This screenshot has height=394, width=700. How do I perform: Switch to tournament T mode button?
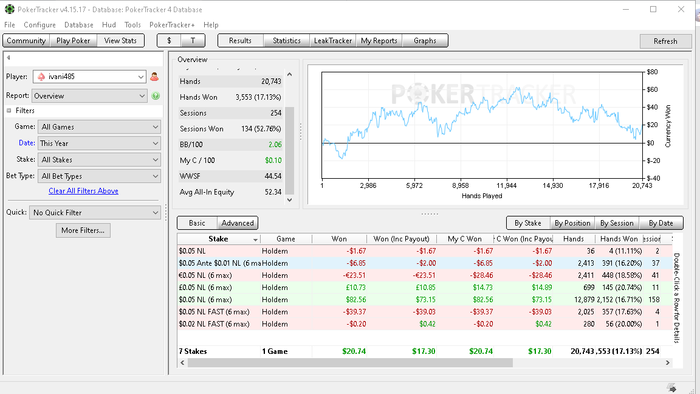(x=193, y=41)
